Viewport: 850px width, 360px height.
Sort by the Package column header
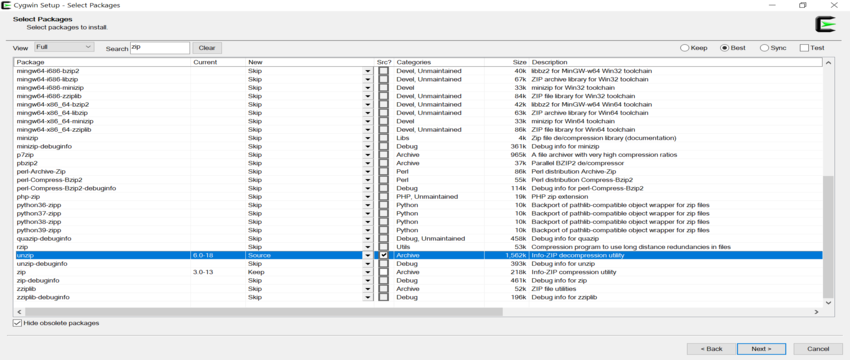tap(102, 62)
